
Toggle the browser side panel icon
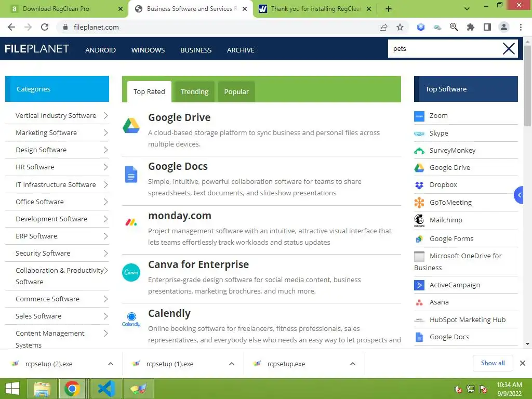pos(487,27)
